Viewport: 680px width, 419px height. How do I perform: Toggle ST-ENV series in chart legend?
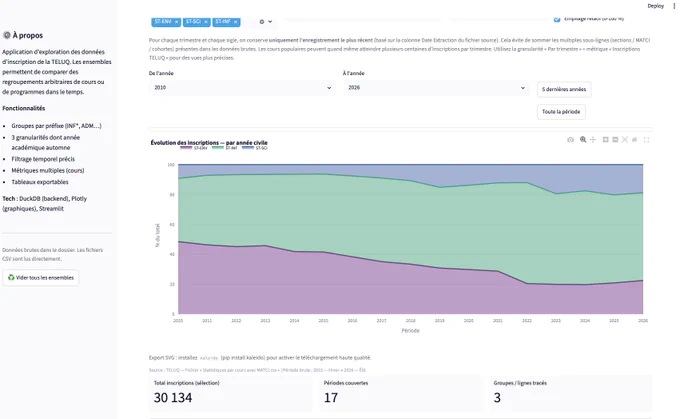(194, 148)
